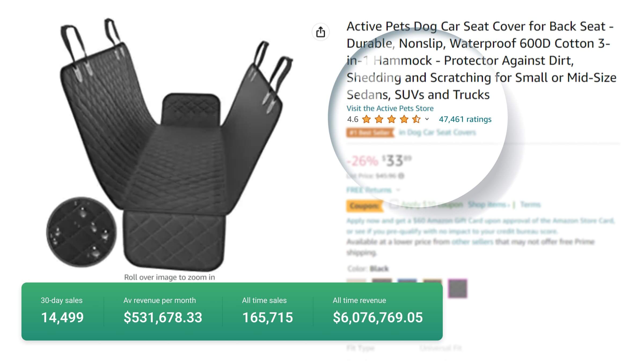Click the share icon beside the product image
This screenshot has height=362, width=644.
[320, 32]
